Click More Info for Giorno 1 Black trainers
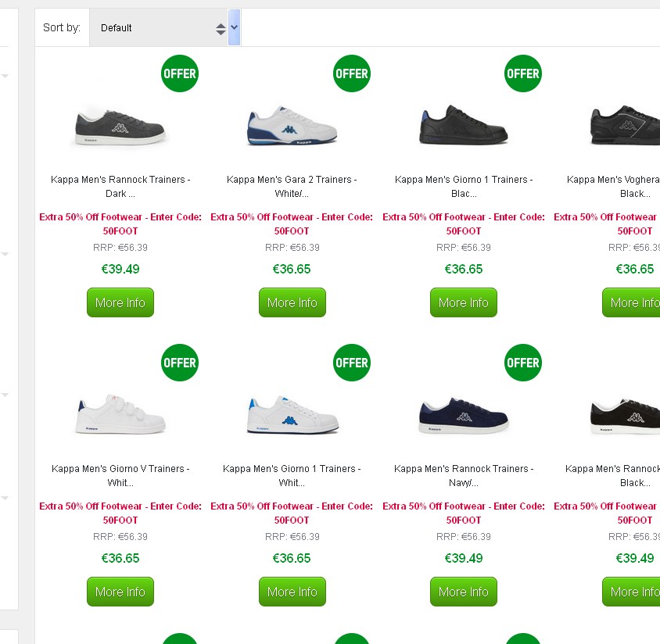Screen dimensions: 660x644 (x=464, y=302)
